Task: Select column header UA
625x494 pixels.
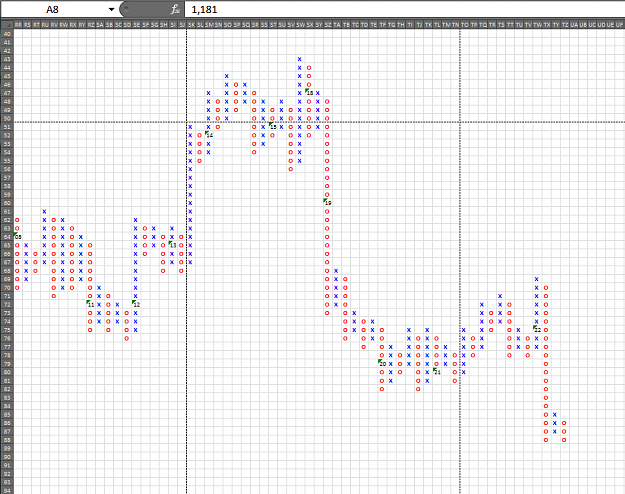Action: [x=574, y=25]
